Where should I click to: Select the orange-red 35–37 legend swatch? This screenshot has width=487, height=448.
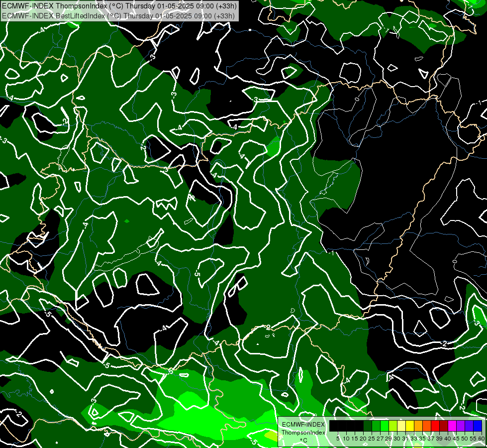click(427, 426)
